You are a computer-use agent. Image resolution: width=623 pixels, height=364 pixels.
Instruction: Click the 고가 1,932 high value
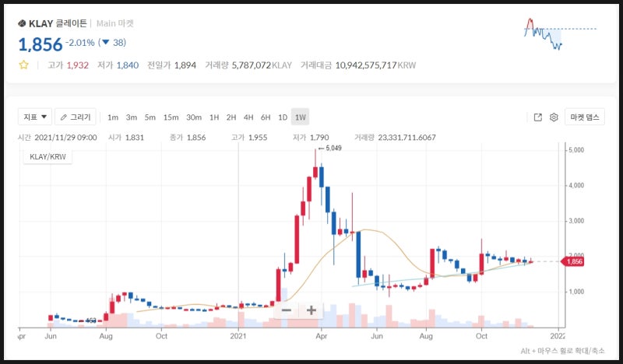point(68,65)
